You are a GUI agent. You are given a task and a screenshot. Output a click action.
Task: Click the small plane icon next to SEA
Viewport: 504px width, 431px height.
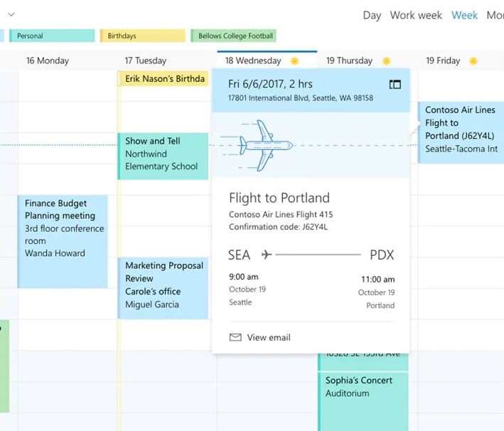pyautogui.click(x=267, y=255)
